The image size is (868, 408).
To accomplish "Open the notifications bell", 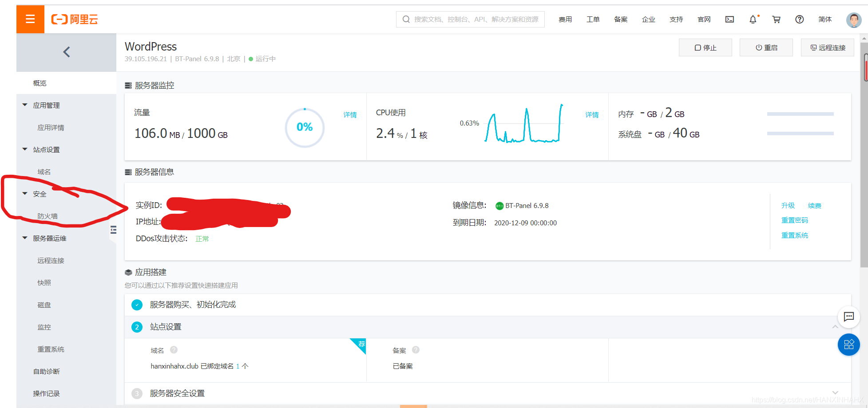I will click(753, 19).
